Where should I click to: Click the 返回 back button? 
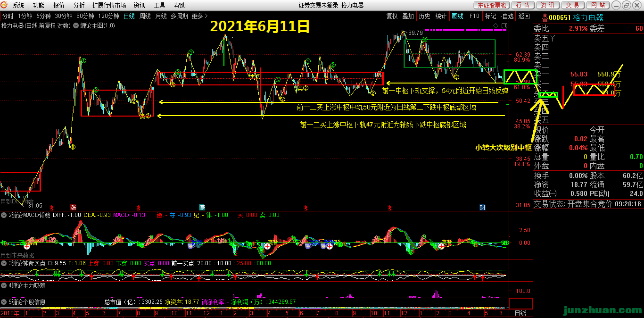point(524,16)
